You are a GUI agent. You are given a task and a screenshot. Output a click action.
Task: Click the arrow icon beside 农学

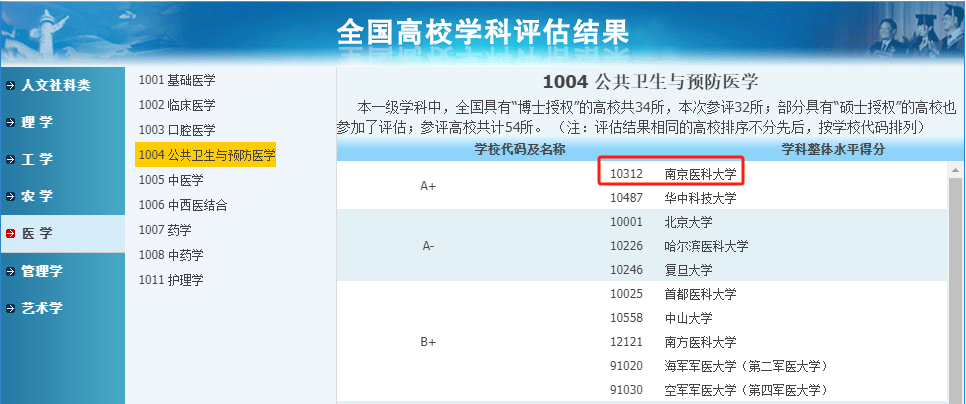pyautogui.click(x=10, y=196)
